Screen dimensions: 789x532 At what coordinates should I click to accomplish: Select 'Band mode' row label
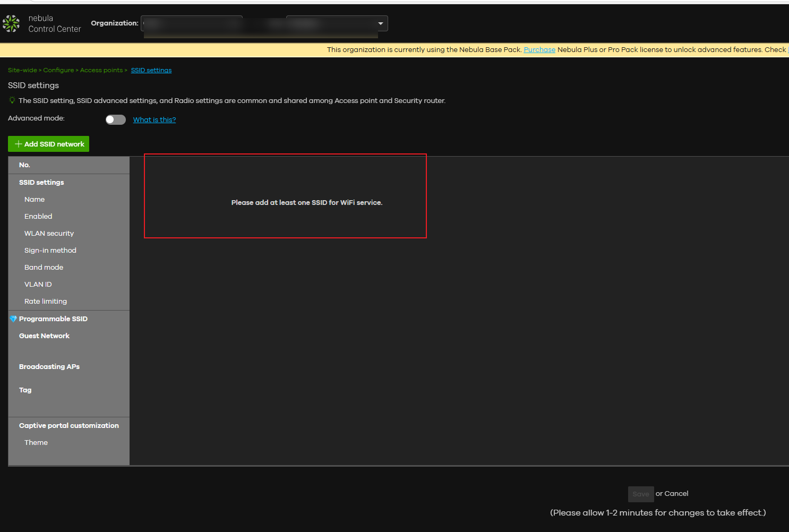click(44, 267)
